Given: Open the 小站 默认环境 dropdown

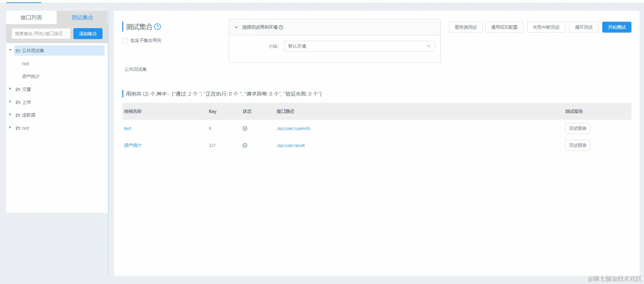Looking at the screenshot, I should click(x=359, y=46).
